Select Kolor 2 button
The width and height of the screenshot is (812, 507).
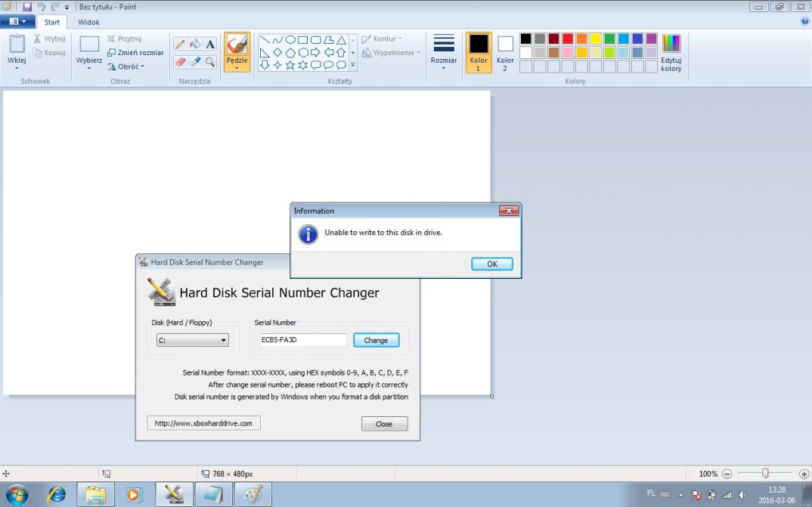[x=505, y=52]
